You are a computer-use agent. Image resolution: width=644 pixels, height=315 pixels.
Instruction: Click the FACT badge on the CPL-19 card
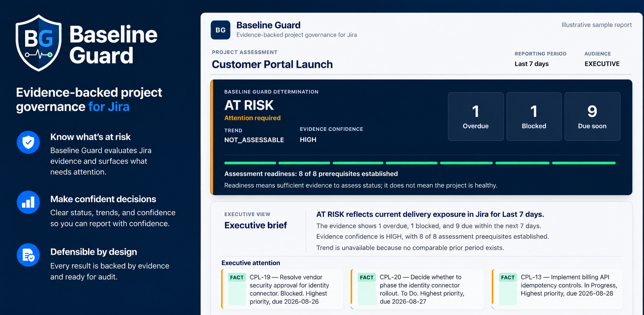[x=237, y=277]
